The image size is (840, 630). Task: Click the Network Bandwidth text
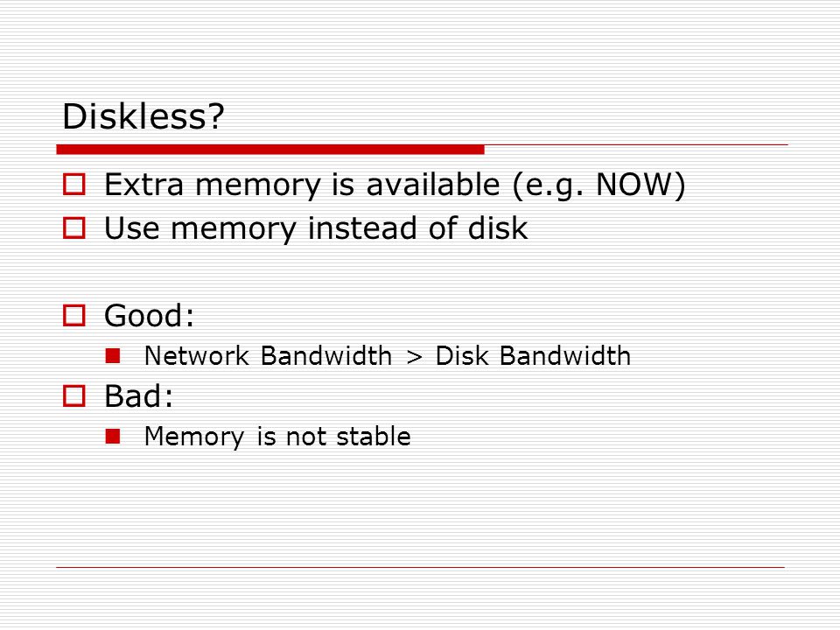268,356
